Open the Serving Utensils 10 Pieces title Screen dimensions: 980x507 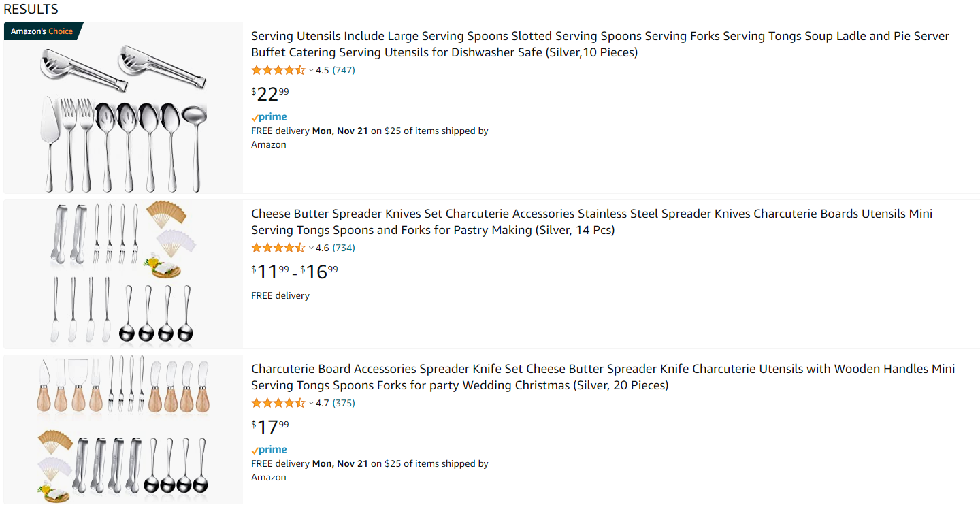[600, 44]
